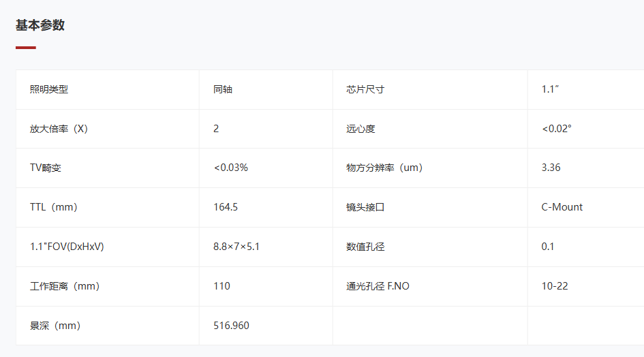The height and width of the screenshot is (357, 644).
Task: Select the 164.5 TTL value
Action: click(226, 207)
